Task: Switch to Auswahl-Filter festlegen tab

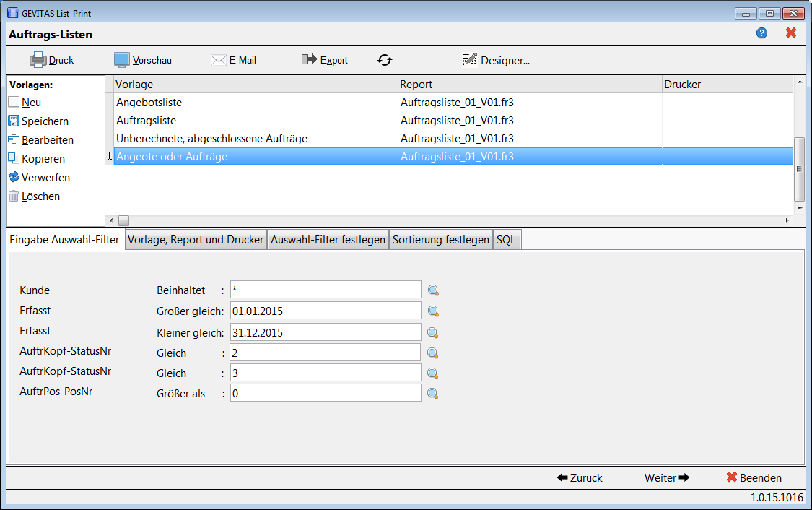Action: tap(328, 239)
